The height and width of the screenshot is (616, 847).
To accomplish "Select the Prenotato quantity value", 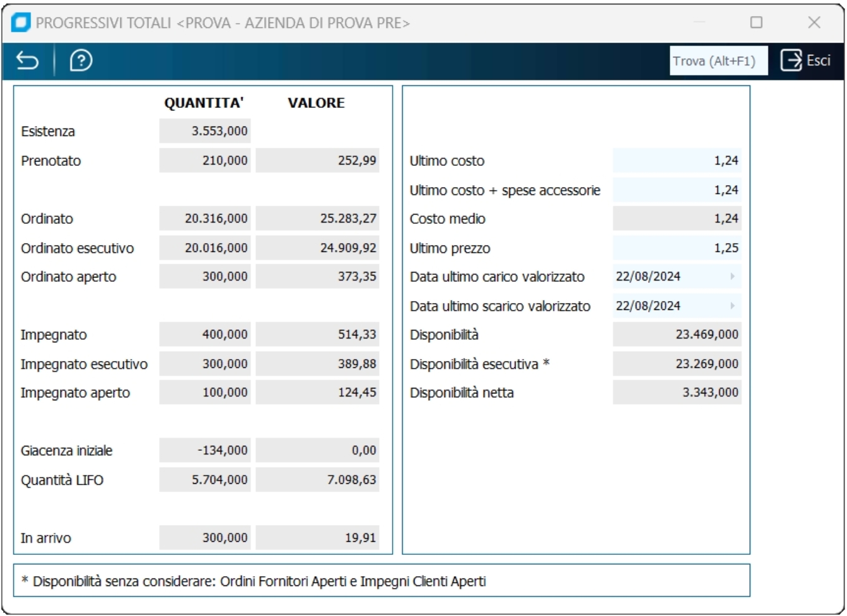I will [x=205, y=161].
